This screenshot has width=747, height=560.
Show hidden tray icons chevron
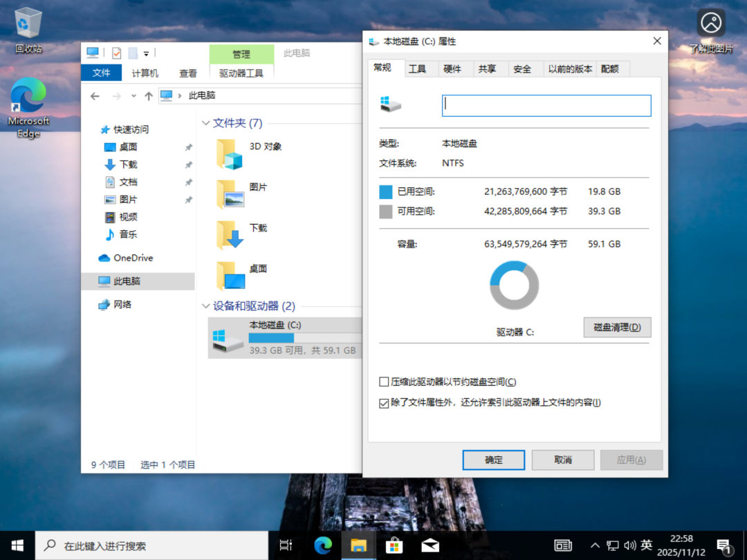click(x=595, y=545)
